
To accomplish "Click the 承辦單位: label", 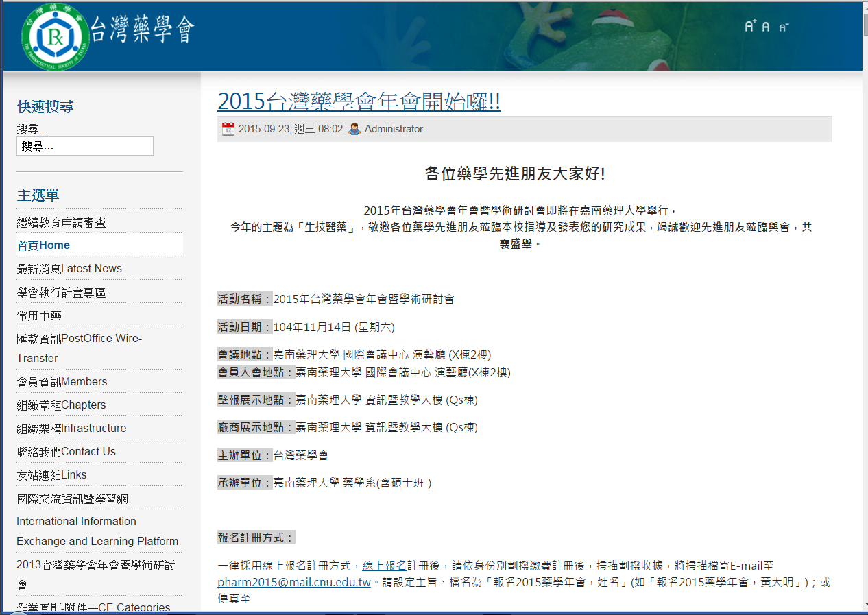I will click(x=245, y=483).
